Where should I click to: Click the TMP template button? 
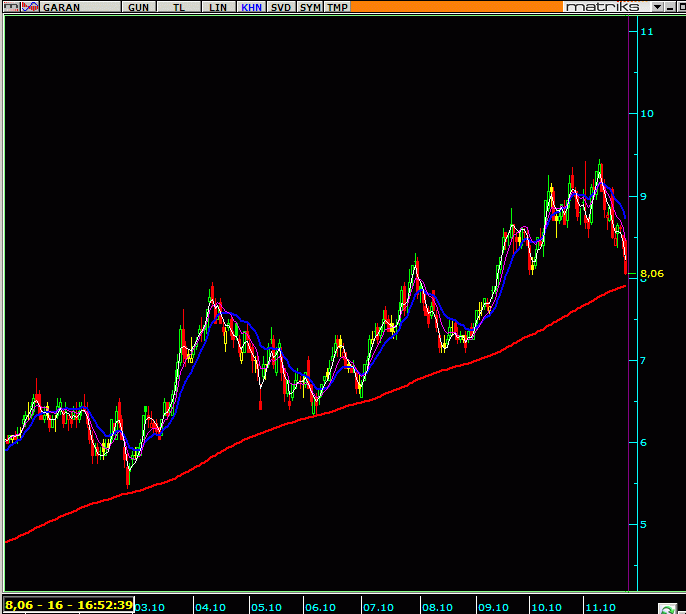pos(338,7)
